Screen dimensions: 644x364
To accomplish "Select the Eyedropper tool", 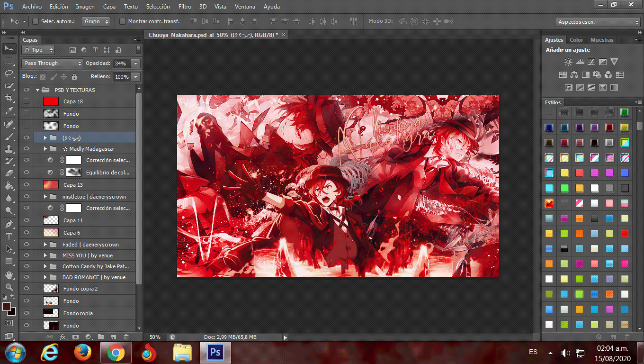I will click(x=9, y=111).
